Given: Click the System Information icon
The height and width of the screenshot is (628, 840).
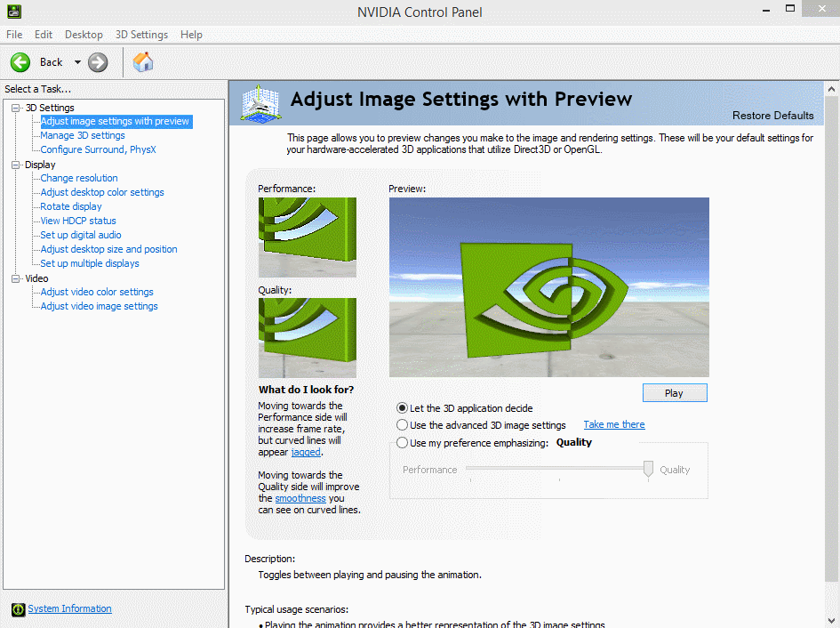Looking at the screenshot, I should point(18,609).
